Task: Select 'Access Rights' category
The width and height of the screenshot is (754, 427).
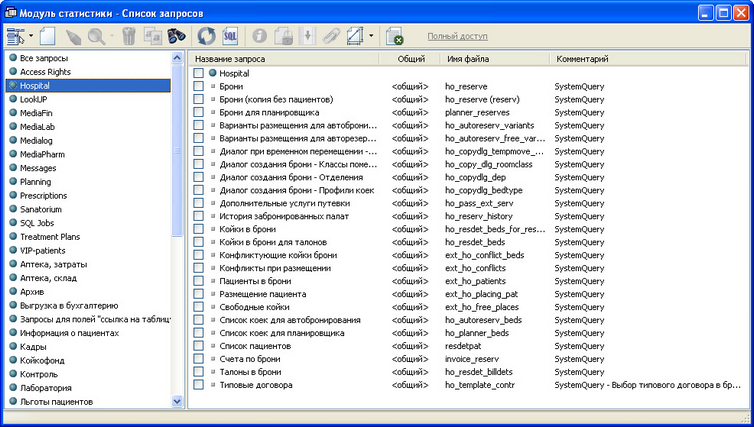Action: [x=45, y=72]
